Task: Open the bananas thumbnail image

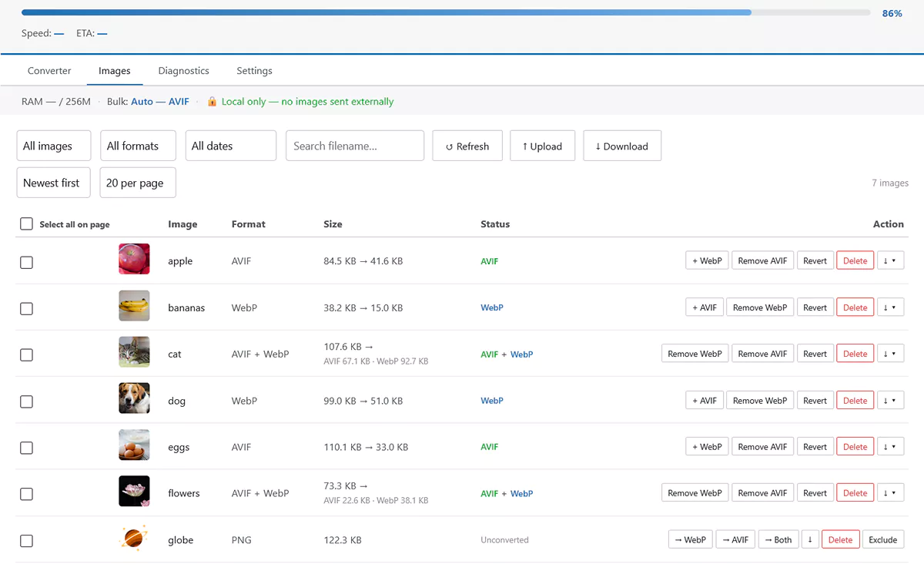Action: pos(134,305)
